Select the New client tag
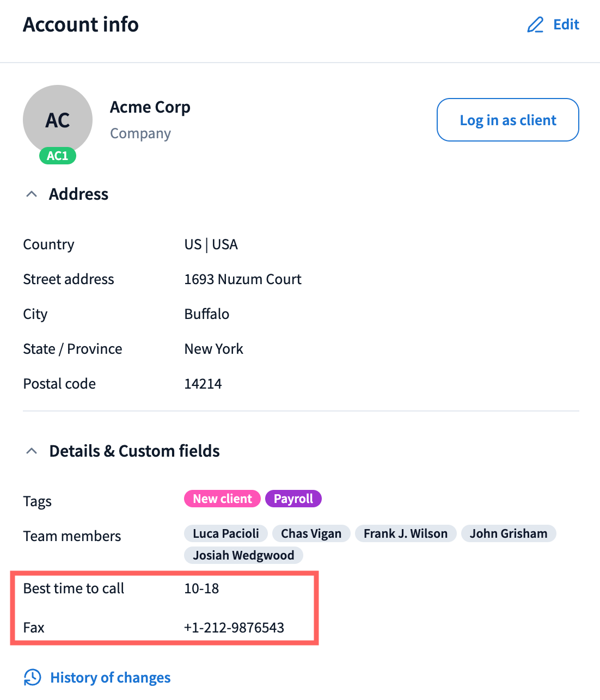The image size is (600, 700). (222, 499)
